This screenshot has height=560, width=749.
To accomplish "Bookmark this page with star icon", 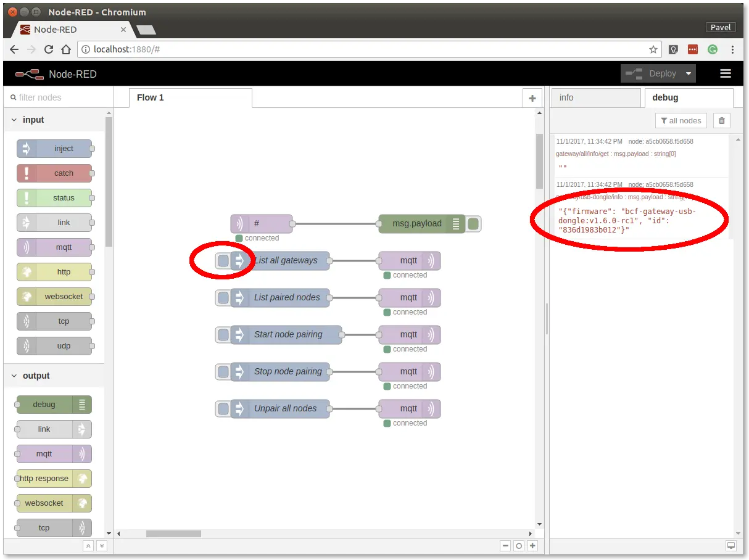I will point(653,49).
